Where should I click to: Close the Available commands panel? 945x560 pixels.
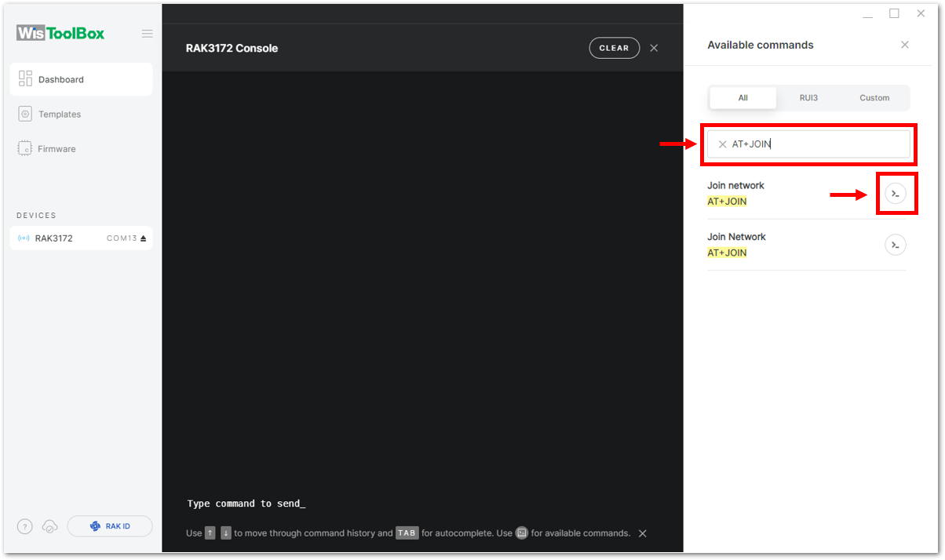[905, 45]
